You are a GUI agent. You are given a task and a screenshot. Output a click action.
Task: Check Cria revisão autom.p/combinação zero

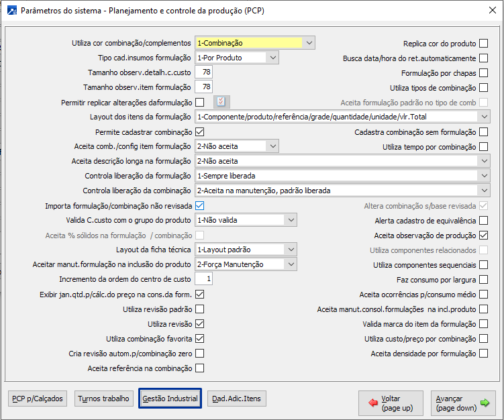[x=199, y=354]
